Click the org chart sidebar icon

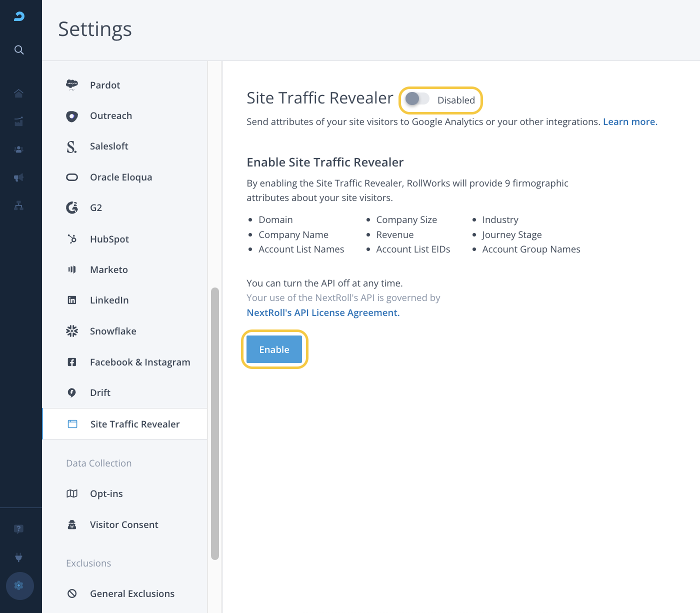click(x=19, y=205)
